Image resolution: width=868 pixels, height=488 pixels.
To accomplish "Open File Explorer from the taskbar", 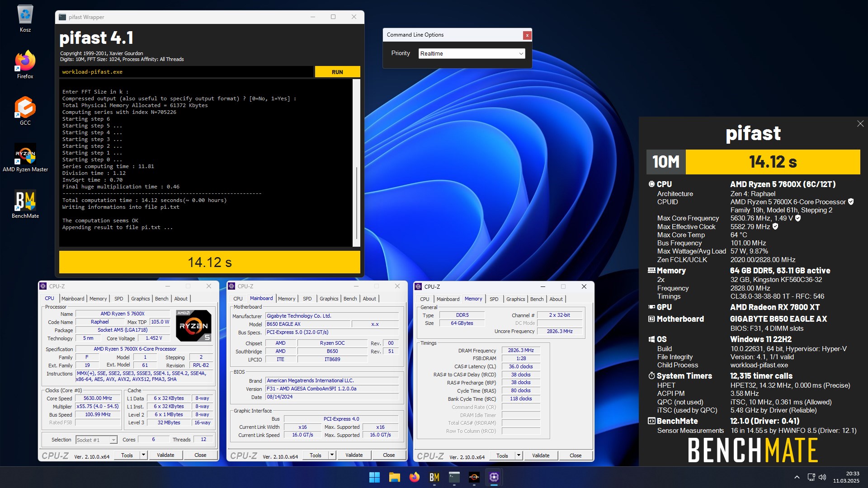I will pyautogui.click(x=394, y=477).
